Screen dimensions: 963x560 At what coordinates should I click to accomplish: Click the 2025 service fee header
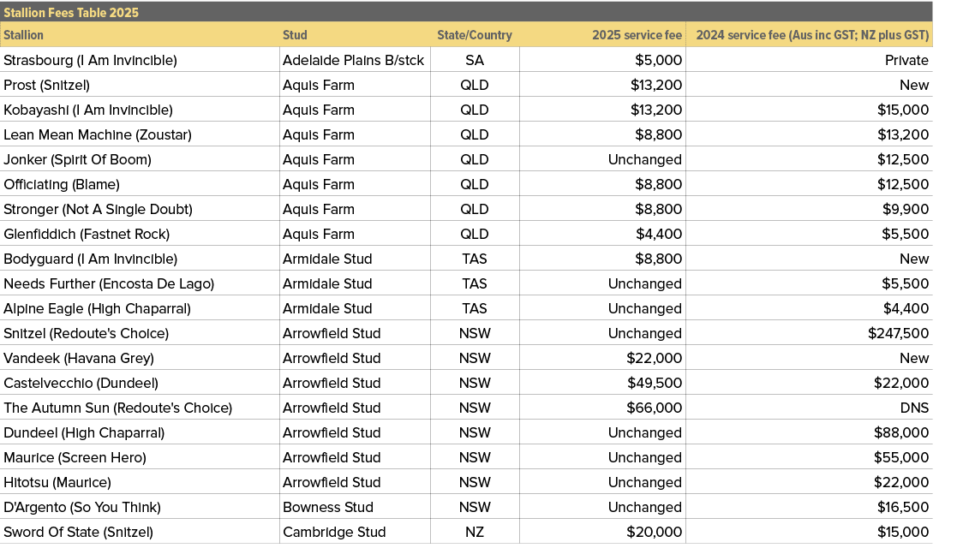click(x=630, y=35)
